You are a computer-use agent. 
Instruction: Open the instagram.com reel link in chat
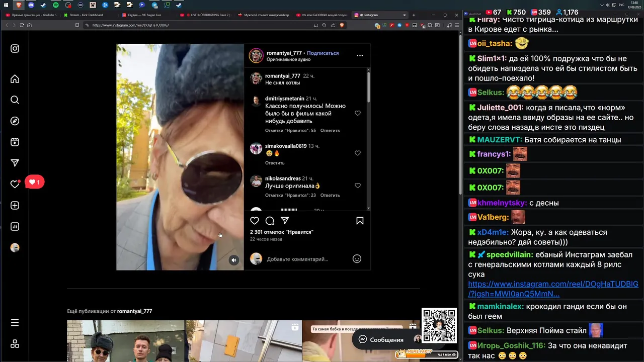click(552, 289)
